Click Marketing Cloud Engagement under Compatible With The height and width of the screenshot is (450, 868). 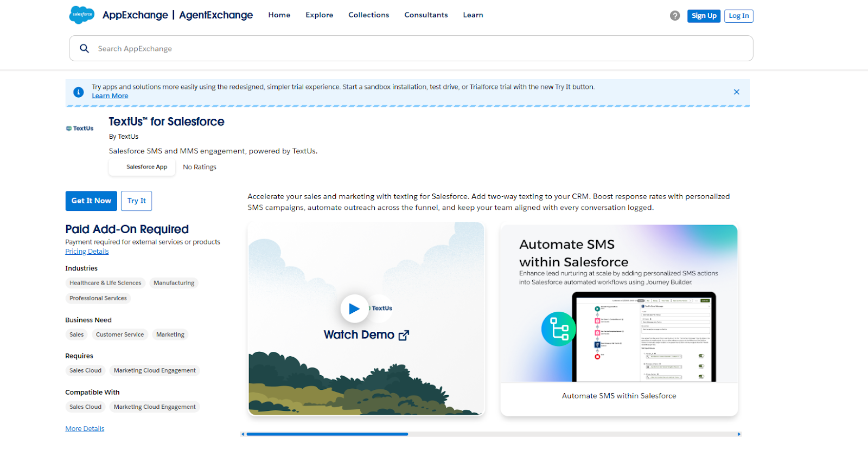[155, 407]
